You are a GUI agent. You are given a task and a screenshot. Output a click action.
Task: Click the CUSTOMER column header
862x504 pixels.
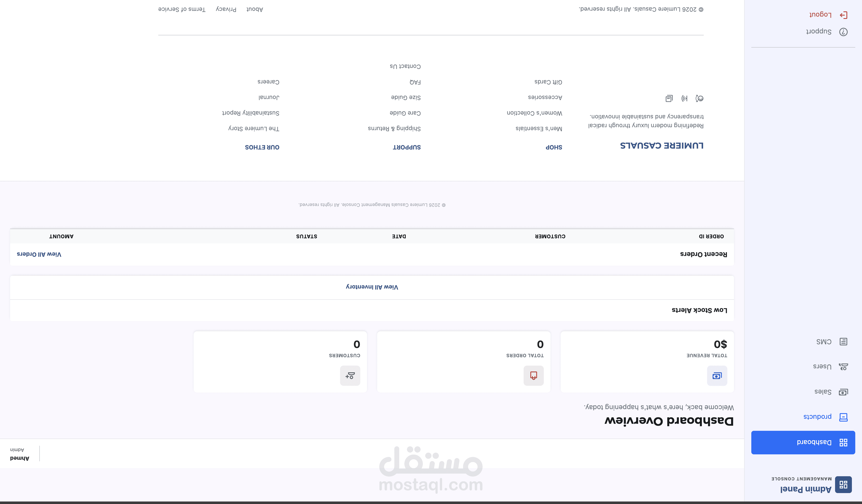550,236
